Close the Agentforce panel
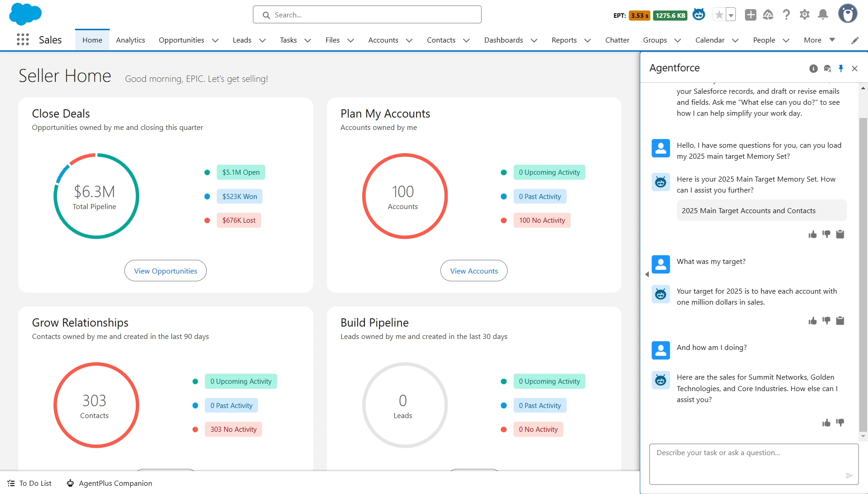Image resolution: width=868 pixels, height=494 pixels. click(x=854, y=69)
